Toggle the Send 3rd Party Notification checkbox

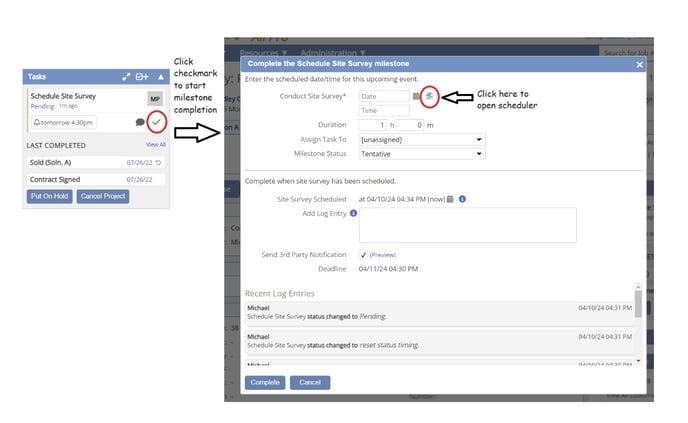click(x=363, y=255)
